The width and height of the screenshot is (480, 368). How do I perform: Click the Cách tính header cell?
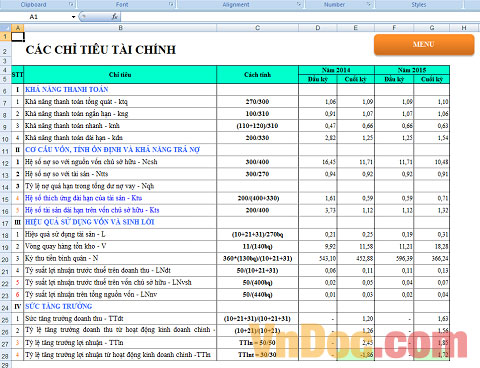(x=257, y=75)
